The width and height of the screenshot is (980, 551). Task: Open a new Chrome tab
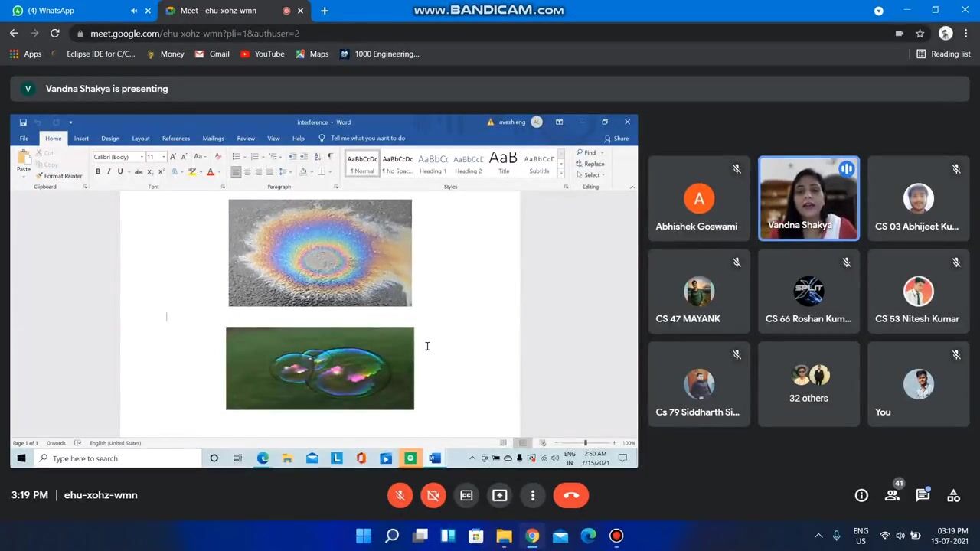pos(325,11)
